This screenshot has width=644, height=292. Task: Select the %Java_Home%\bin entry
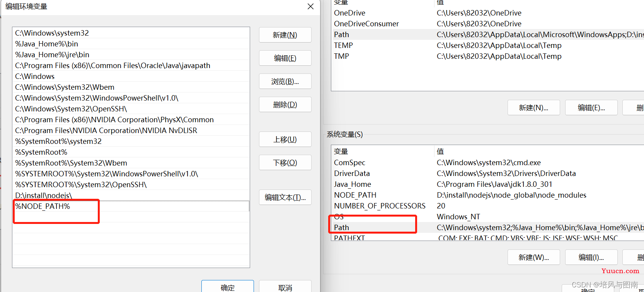point(131,44)
